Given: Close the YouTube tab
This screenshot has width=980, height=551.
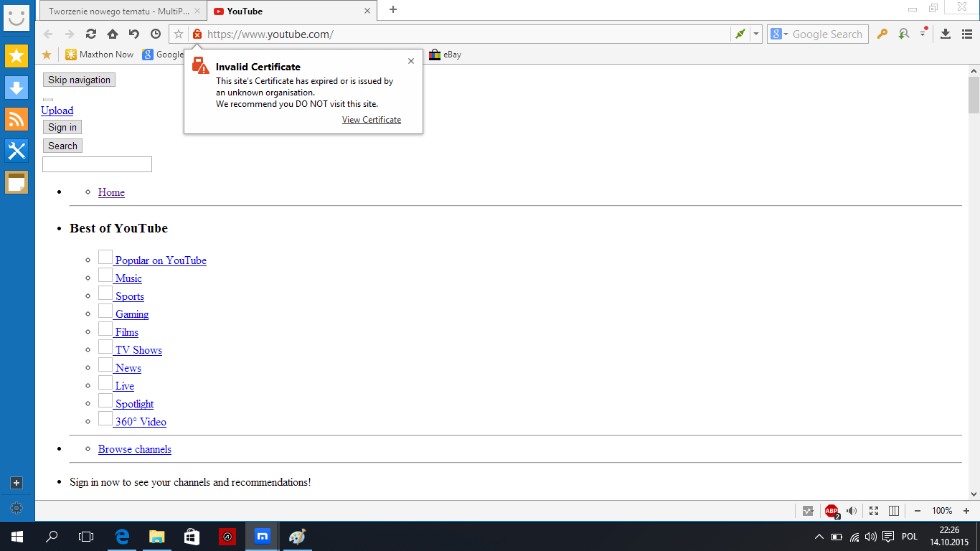Looking at the screenshot, I should (368, 11).
